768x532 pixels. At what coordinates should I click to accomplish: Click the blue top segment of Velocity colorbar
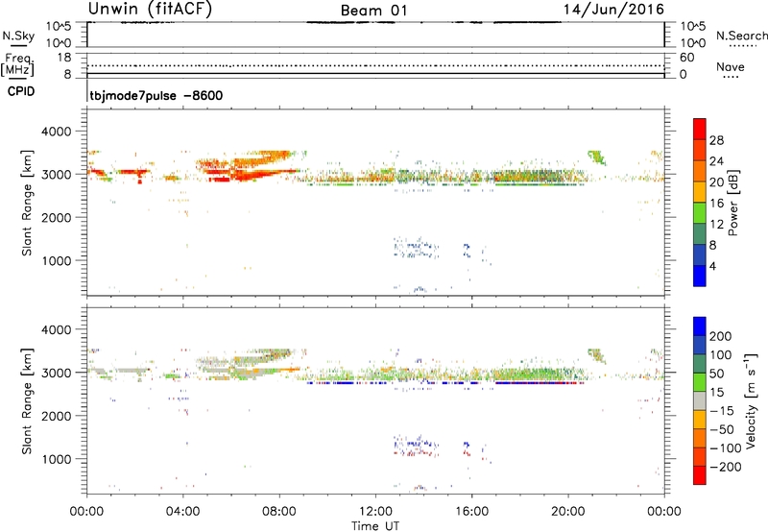pyautogui.click(x=700, y=326)
